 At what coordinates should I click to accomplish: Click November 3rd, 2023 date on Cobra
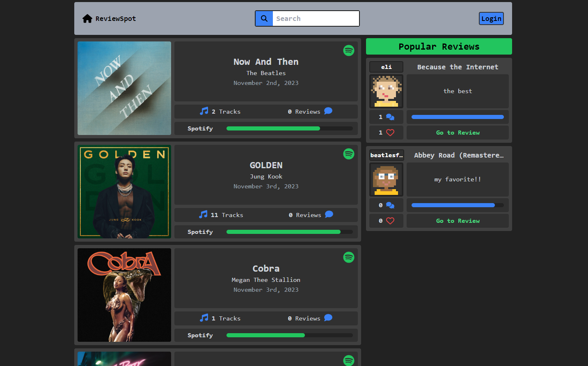266,290
